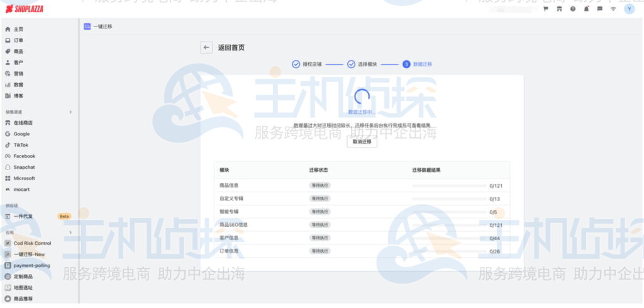Expand the 销售渠道 section chevron

pyautogui.click(x=70, y=112)
